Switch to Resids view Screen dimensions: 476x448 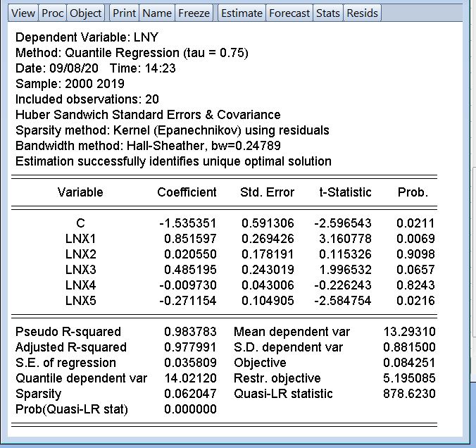(362, 13)
